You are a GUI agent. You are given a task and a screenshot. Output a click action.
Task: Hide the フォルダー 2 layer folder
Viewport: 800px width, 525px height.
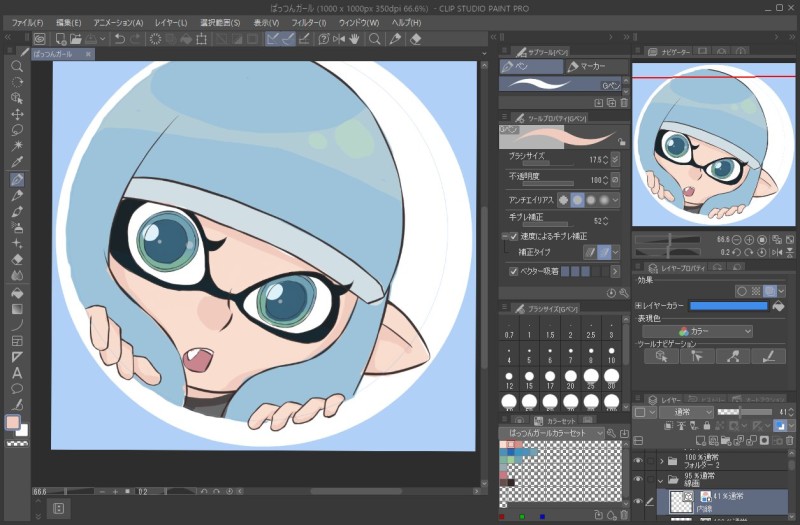pos(638,461)
